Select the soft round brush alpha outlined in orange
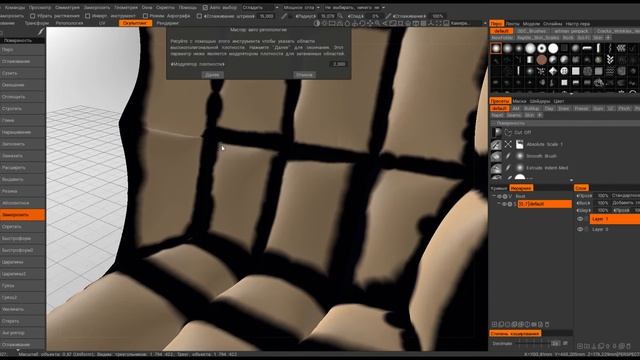The width and height of the screenshot is (640, 360). [496, 49]
